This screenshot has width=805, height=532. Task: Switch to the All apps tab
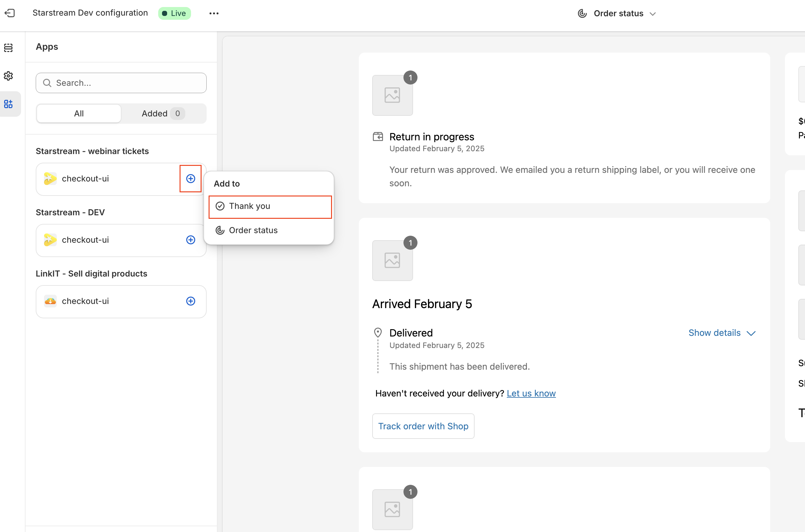79,114
